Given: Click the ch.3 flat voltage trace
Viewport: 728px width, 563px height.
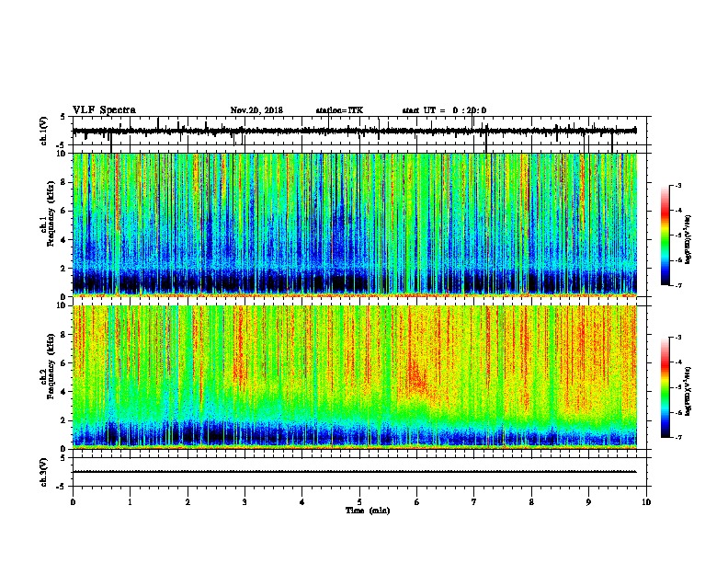Looking at the screenshot, I should tap(355, 472).
